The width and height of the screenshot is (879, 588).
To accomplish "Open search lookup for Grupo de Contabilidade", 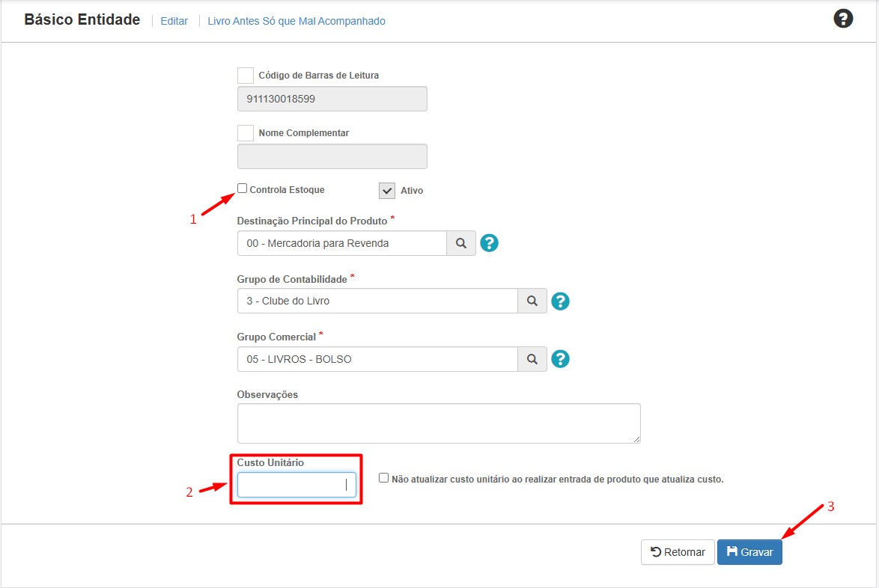I will pos(532,301).
